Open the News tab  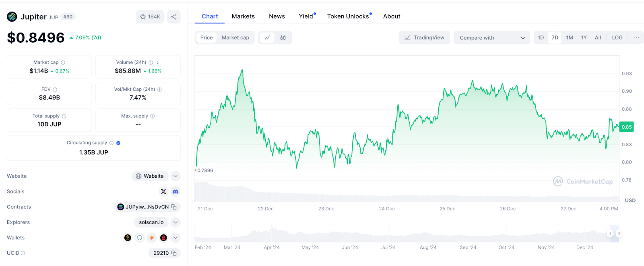point(277,16)
